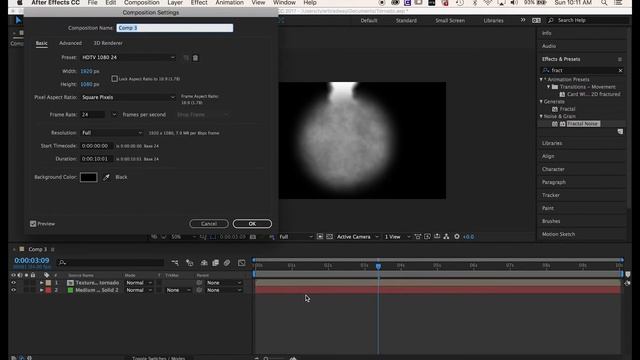Open the Animation menu
Viewport: 640px width, 360px height.
coord(229,3)
